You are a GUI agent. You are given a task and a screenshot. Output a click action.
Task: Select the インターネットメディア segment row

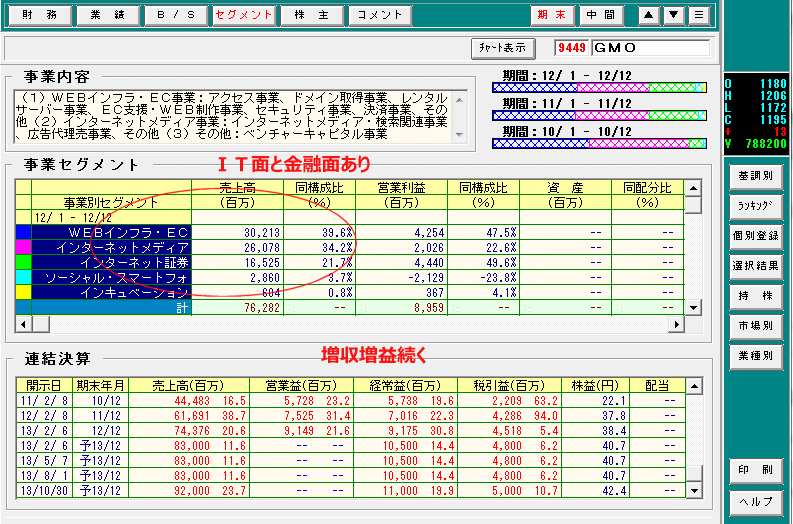click(x=349, y=247)
